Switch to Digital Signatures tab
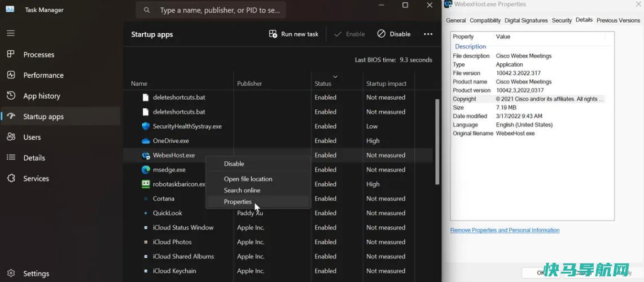This screenshot has width=644, height=282. 526,20
